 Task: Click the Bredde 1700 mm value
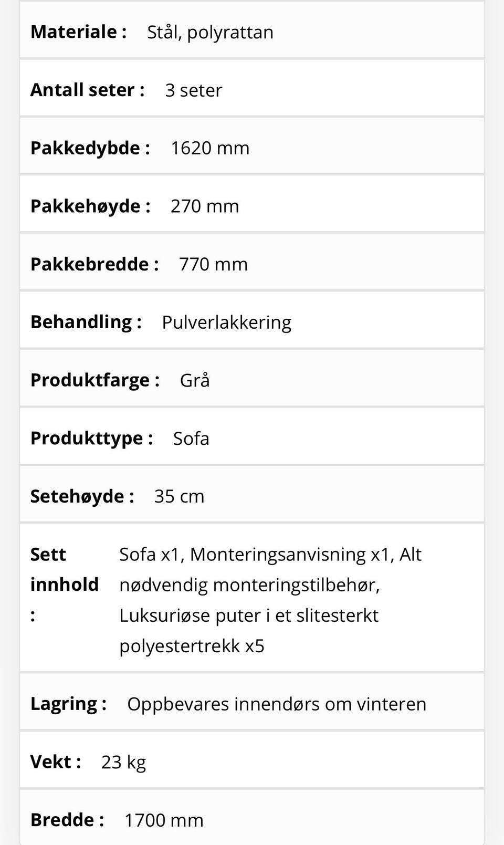(164, 820)
